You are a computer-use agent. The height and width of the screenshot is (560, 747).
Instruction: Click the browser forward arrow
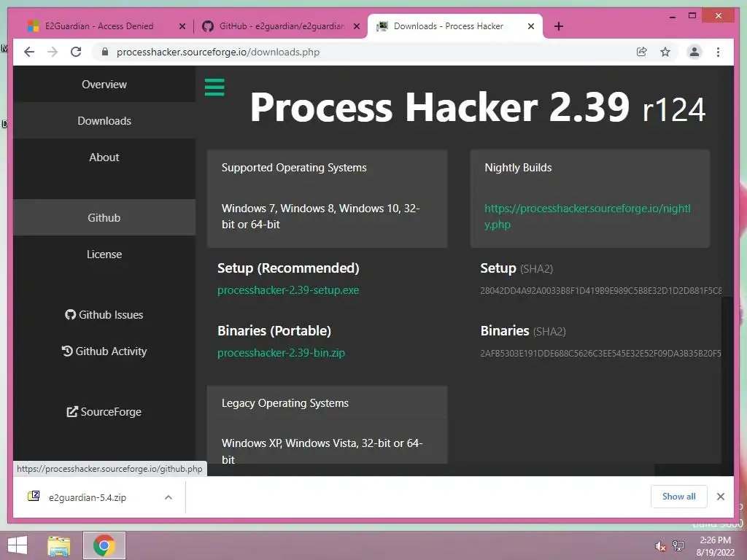[53, 52]
